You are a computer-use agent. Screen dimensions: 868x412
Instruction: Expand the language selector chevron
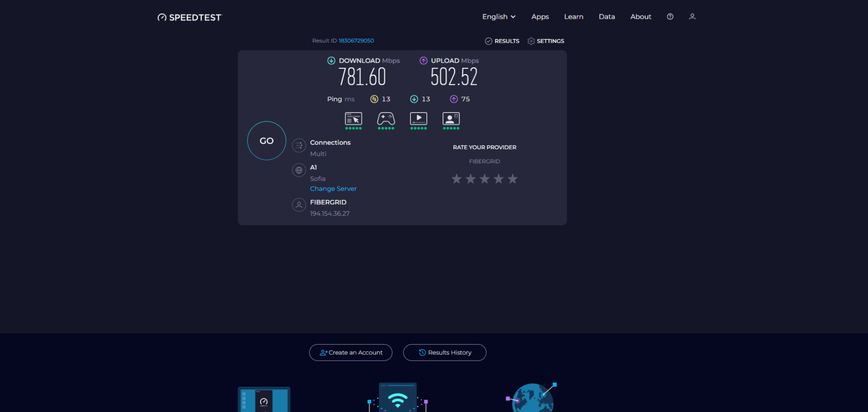pos(513,17)
